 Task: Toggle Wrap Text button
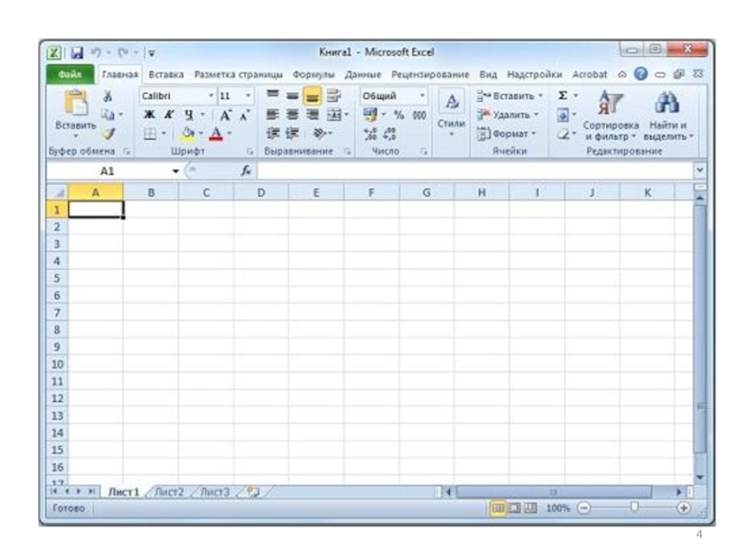(x=333, y=96)
